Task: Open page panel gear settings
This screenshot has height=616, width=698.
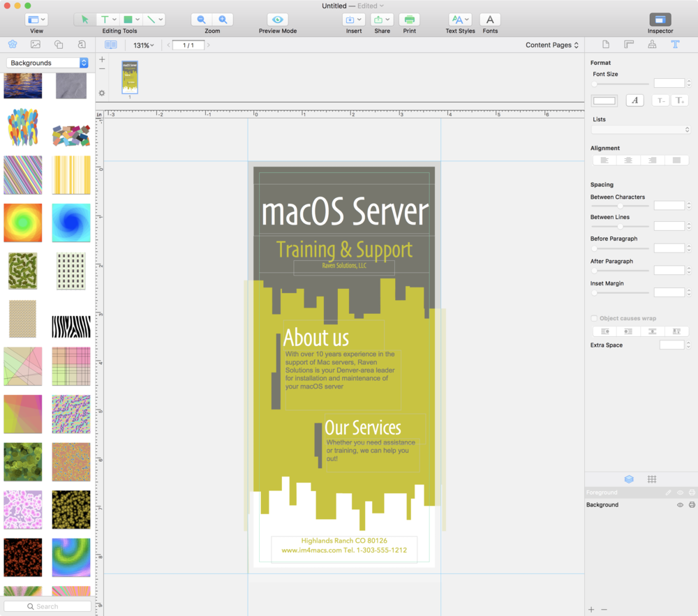Action: pyautogui.click(x=102, y=93)
